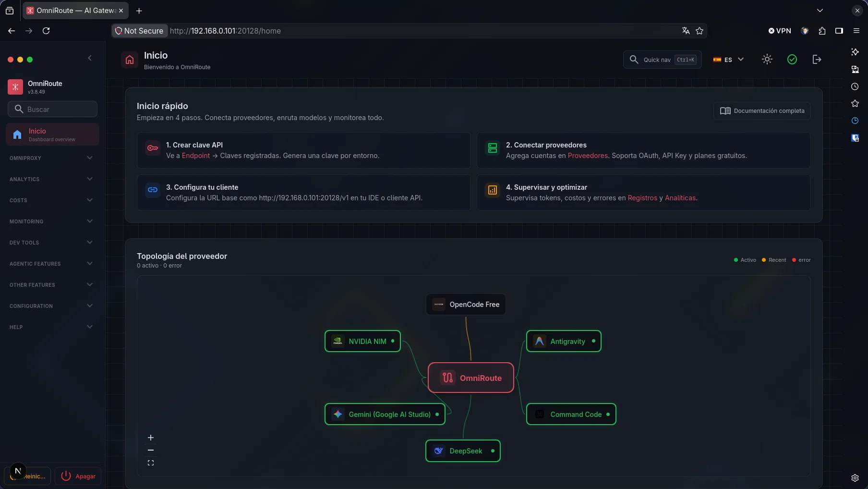Click the Gemini star icon in node

(338, 414)
